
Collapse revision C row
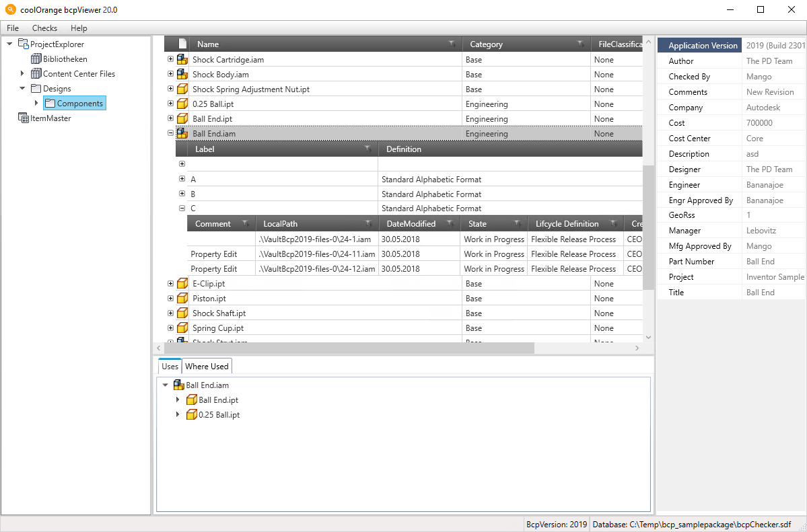182,208
